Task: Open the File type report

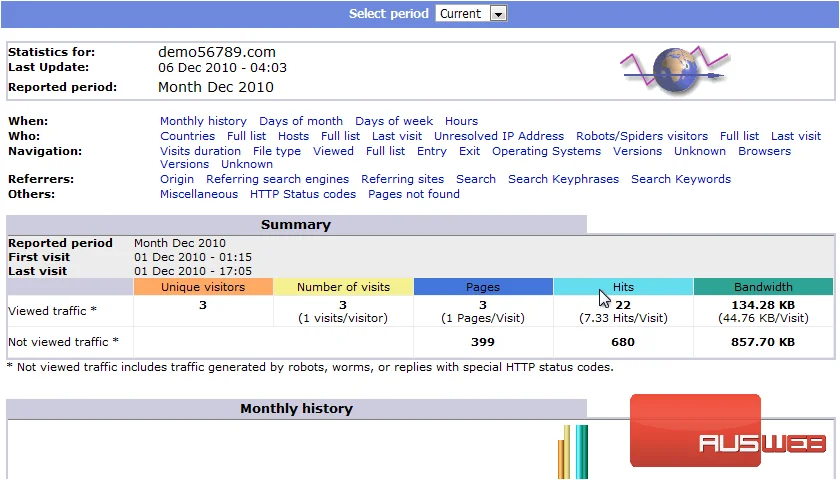Action: (x=277, y=151)
